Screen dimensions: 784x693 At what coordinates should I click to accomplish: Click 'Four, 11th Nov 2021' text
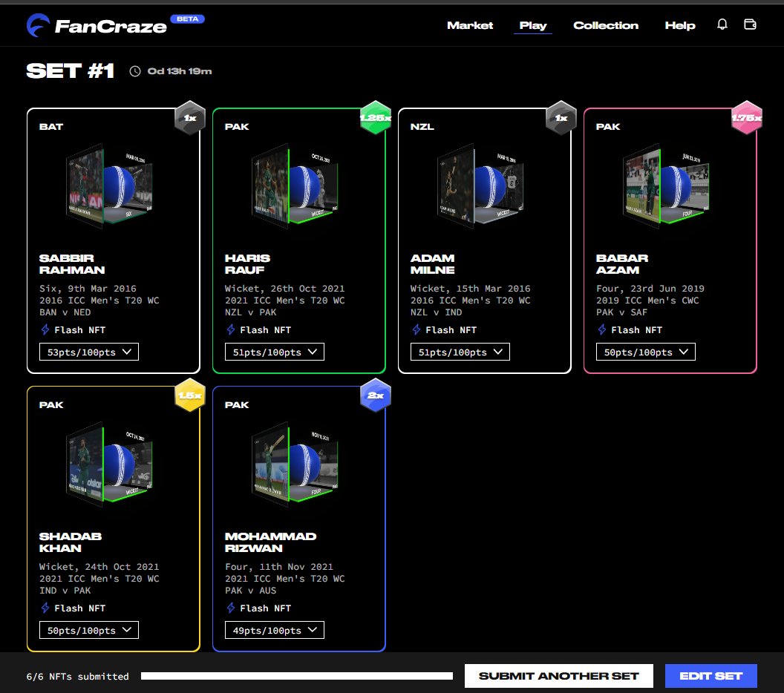pyautogui.click(x=279, y=567)
